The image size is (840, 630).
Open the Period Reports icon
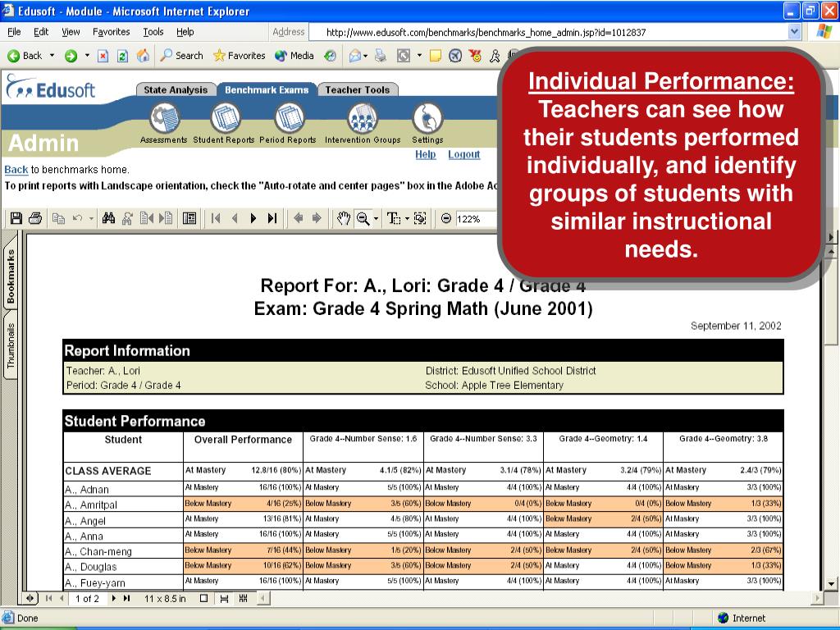pos(290,118)
